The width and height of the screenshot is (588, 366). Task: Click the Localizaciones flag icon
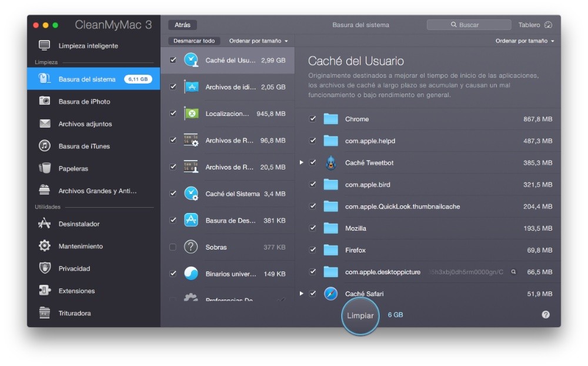pos(191,114)
